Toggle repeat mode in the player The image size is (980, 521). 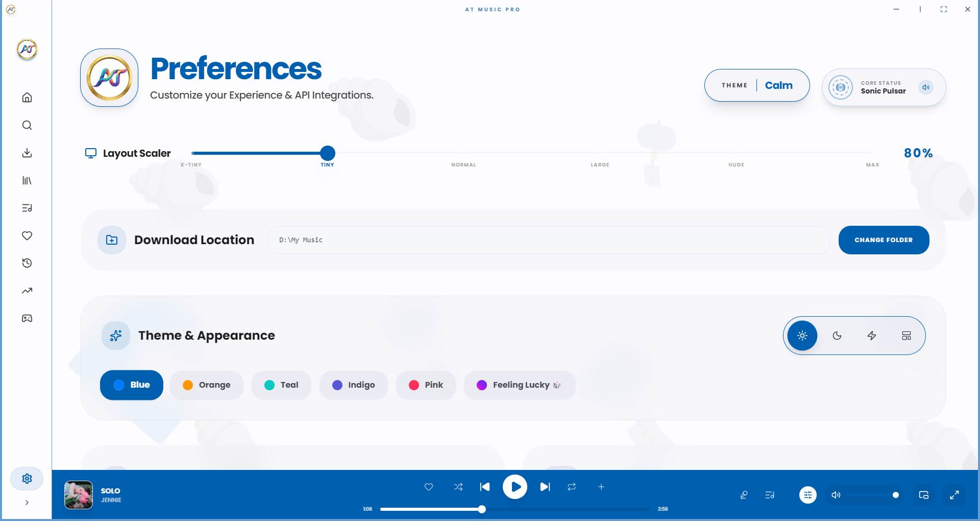click(x=571, y=487)
